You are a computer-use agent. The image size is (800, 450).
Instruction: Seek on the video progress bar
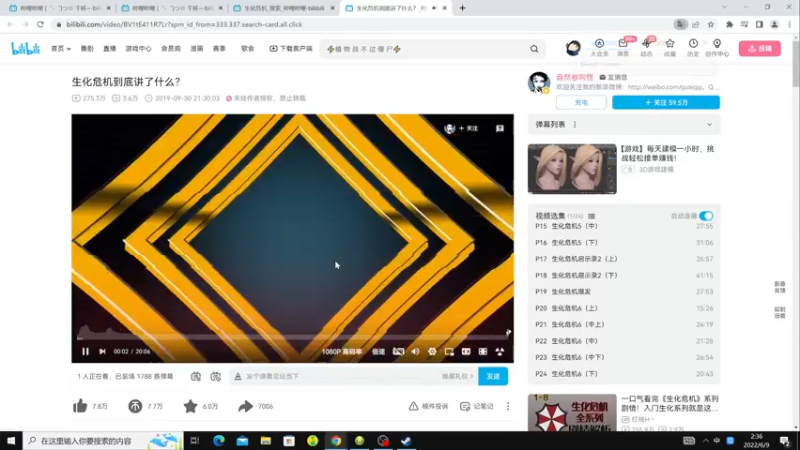[x=292, y=337]
